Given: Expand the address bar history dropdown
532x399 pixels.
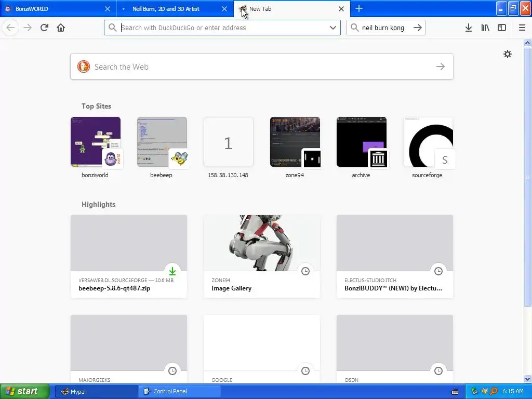Looking at the screenshot, I should click(x=333, y=28).
